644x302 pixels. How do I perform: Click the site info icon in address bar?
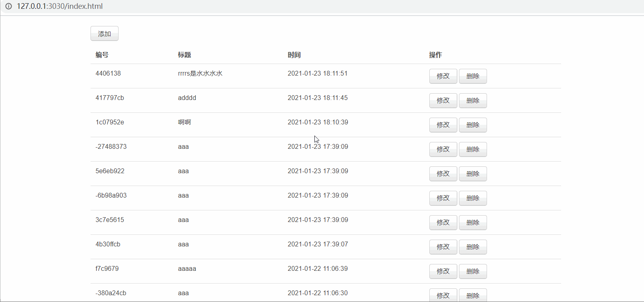tap(8, 6)
